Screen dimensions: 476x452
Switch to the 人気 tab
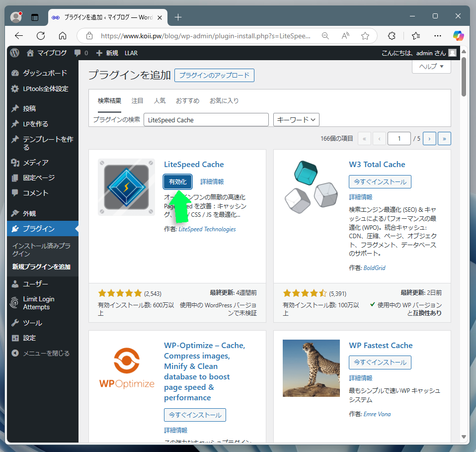click(x=159, y=101)
